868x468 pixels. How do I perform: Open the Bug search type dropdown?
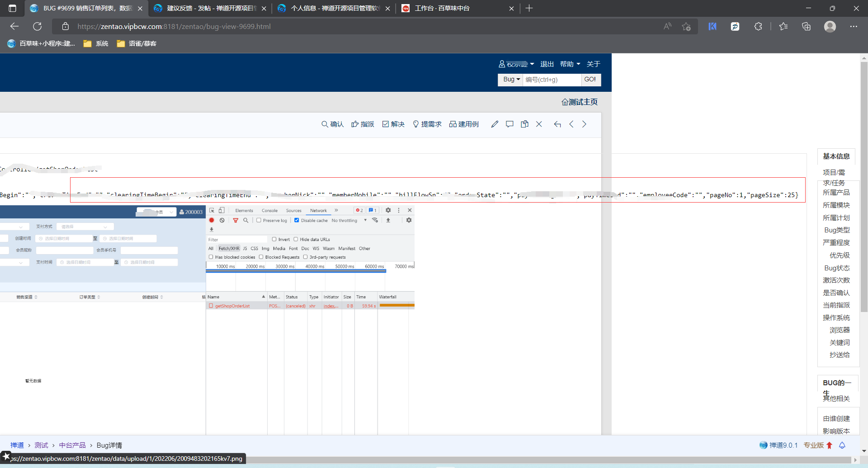pos(511,80)
